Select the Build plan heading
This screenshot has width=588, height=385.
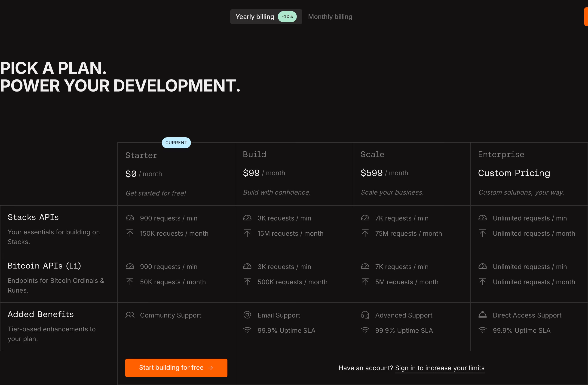tap(254, 154)
